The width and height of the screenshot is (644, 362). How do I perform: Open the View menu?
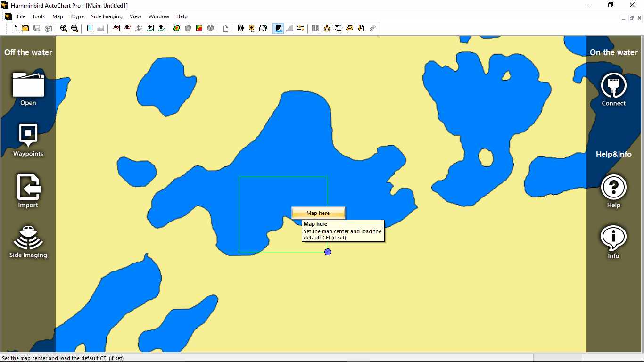click(135, 16)
